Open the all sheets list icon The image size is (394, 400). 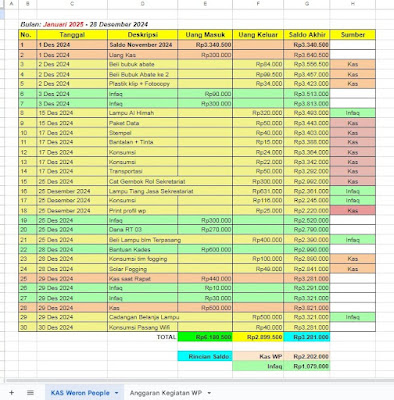pos(30,392)
